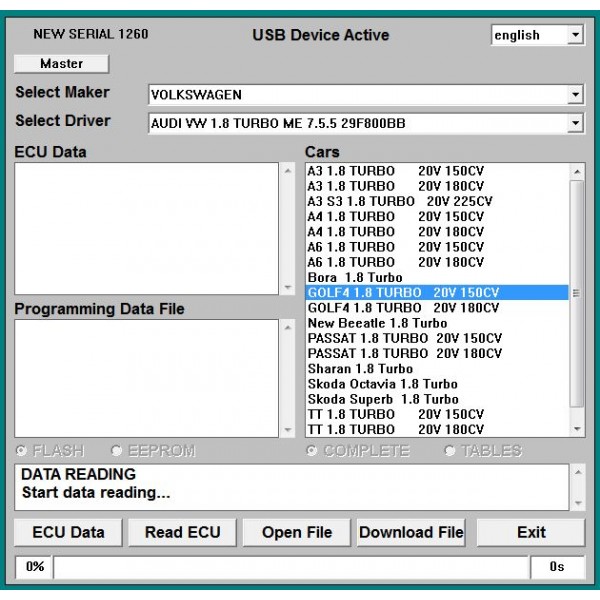Viewport: 600px width, 600px height.
Task: Click the Cars list scrollbar thumb
Action: point(577,294)
